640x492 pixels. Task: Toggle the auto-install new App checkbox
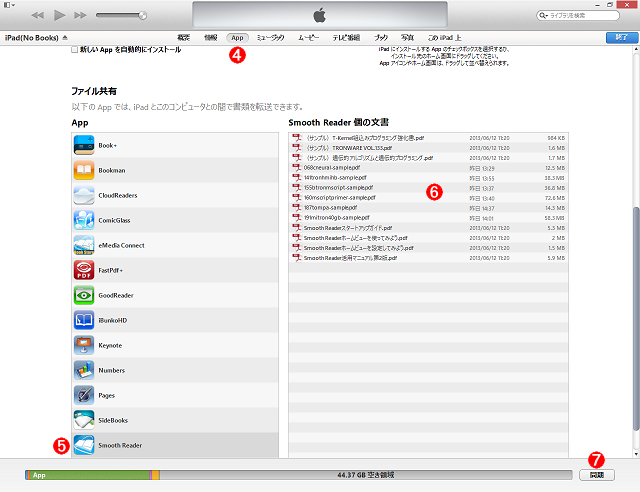point(74,50)
